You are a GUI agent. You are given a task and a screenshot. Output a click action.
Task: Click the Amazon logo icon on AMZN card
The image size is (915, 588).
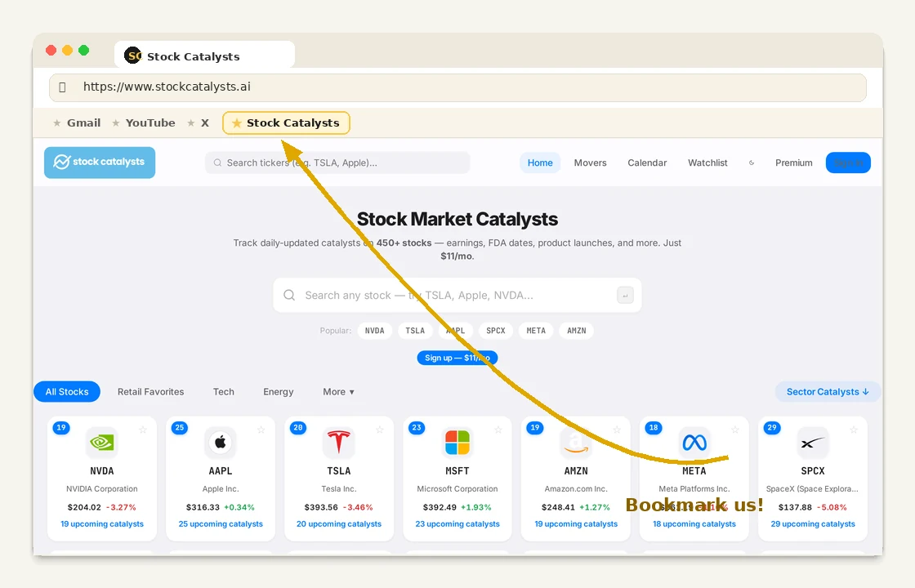point(576,443)
